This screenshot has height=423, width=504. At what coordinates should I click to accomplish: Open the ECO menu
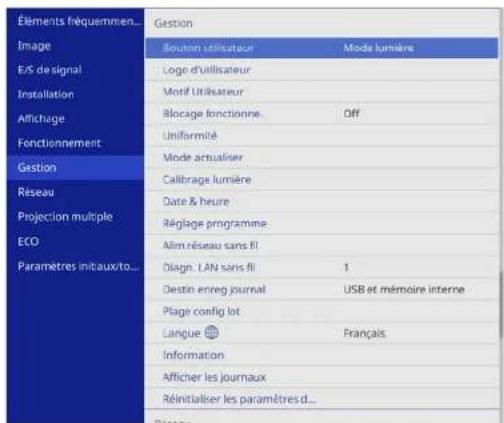click(75, 241)
